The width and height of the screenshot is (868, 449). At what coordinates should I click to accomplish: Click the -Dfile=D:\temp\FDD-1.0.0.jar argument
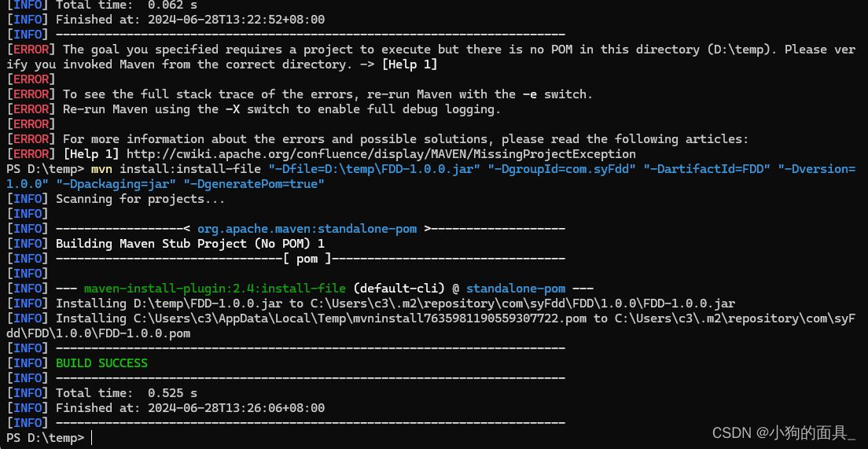point(375,169)
